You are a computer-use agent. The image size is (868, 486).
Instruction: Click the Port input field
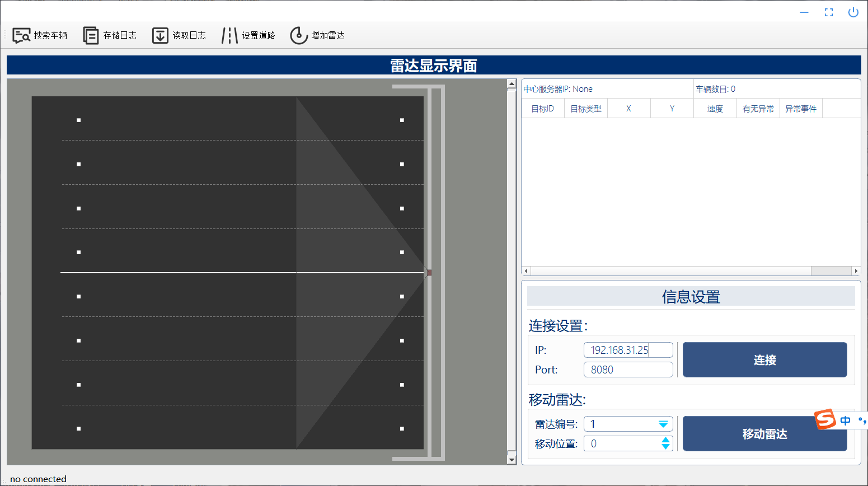[x=628, y=370]
